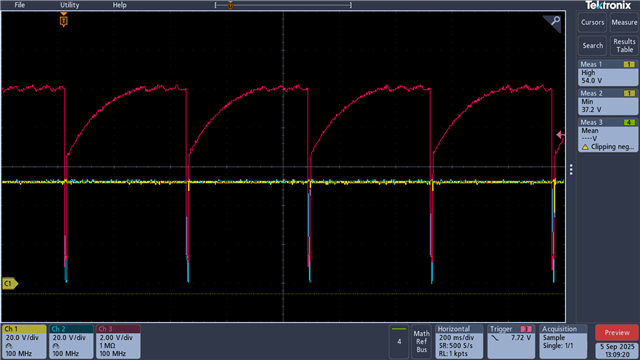The height and width of the screenshot is (360, 640).
Task: Open the Horizontal settings badge
Action: tap(459, 341)
